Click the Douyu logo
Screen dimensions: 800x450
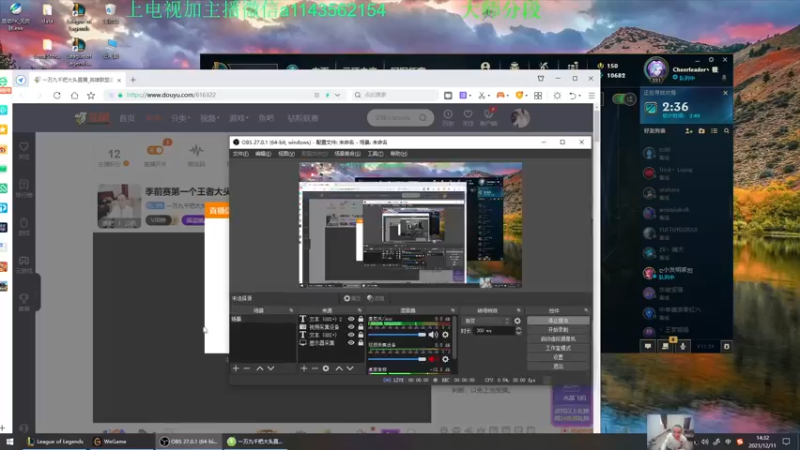pos(92,118)
